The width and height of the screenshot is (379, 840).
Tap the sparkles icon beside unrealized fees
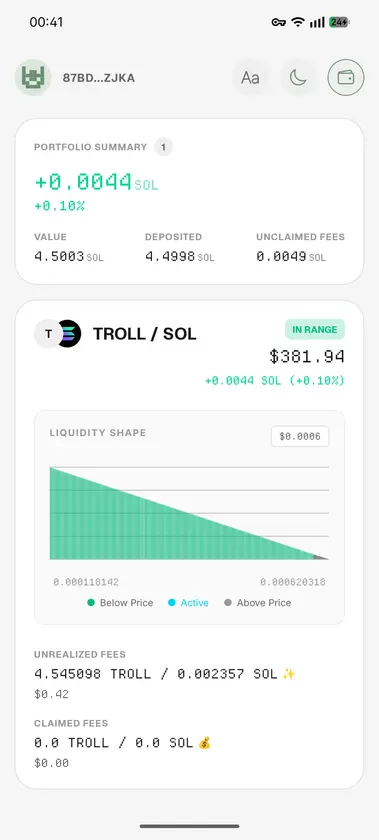click(289, 674)
